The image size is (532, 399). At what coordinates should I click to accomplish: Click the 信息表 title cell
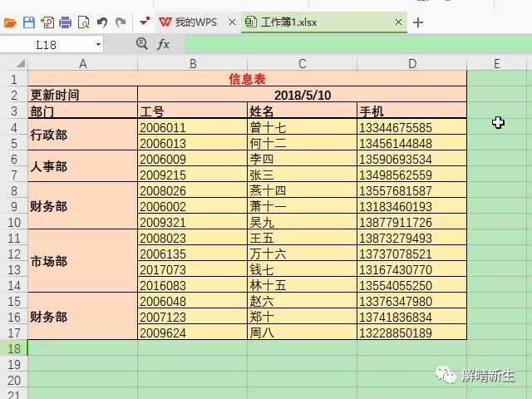point(247,79)
